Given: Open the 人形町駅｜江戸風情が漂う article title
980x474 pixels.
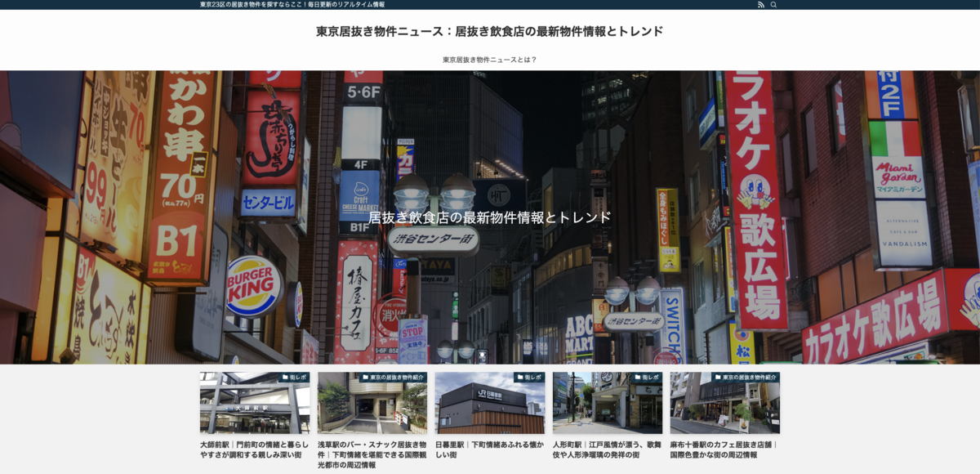Looking at the screenshot, I should pos(607,449).
